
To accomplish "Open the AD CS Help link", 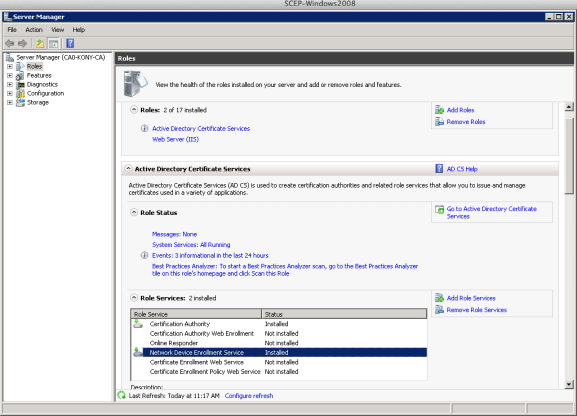I will 462,169.
